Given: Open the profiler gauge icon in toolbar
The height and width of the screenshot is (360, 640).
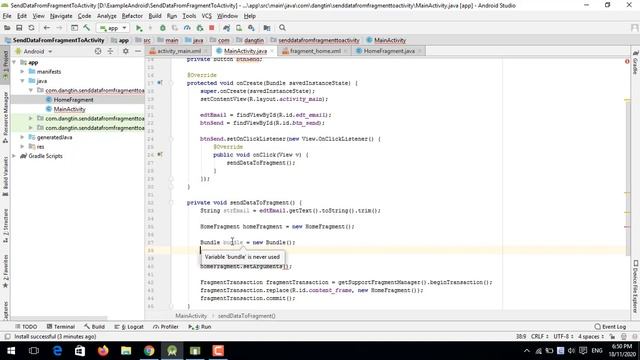Looking at the screenshot, I should [x=187, y=28].
